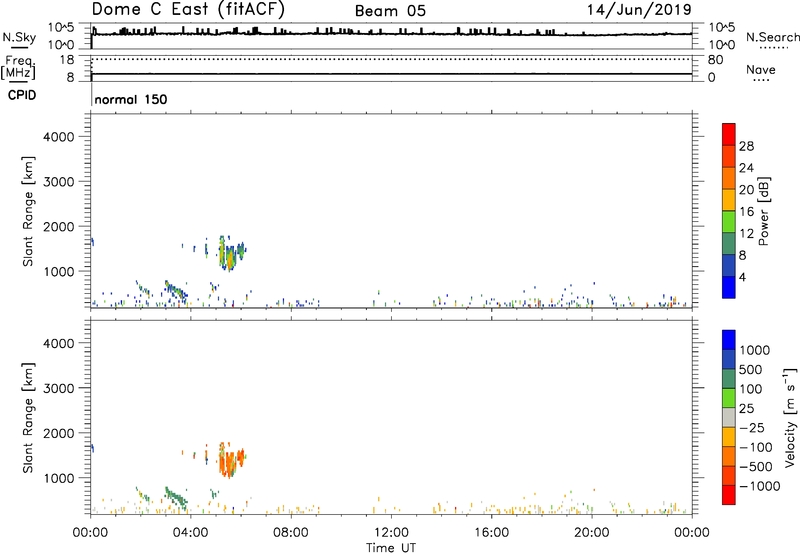Select the "N.Search" legend label

click(772, 37)
